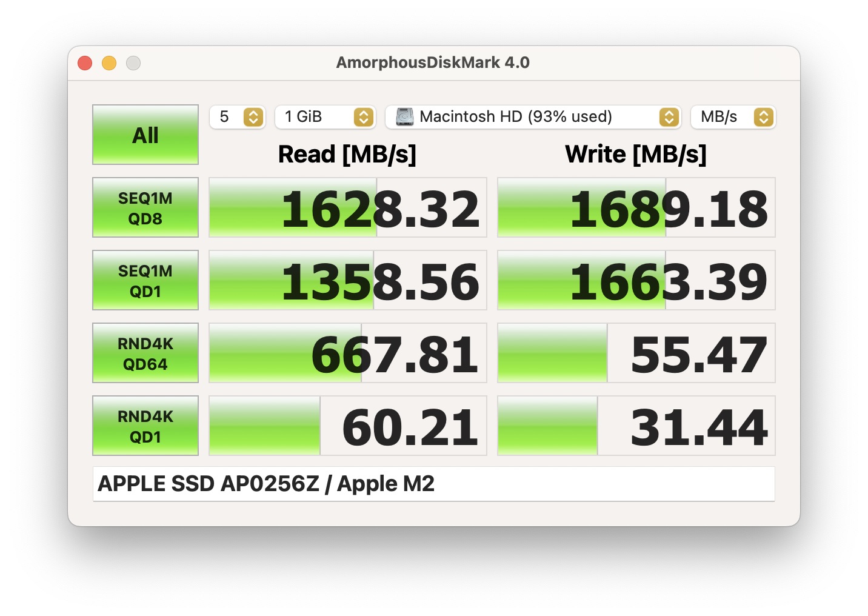Click the RND4K QD64 read result 667.81
Viewport: 868px width, 616px height.
click(348, 353)
